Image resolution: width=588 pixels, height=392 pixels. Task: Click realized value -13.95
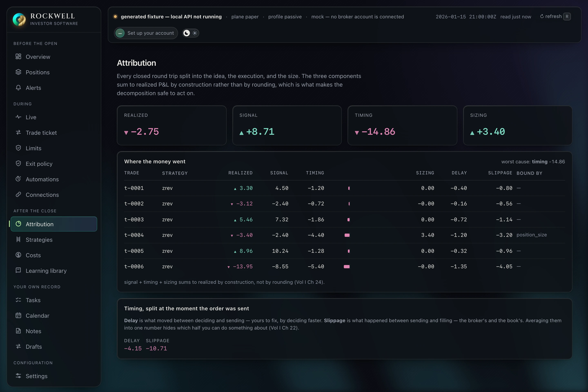click(x=243, y=266)
